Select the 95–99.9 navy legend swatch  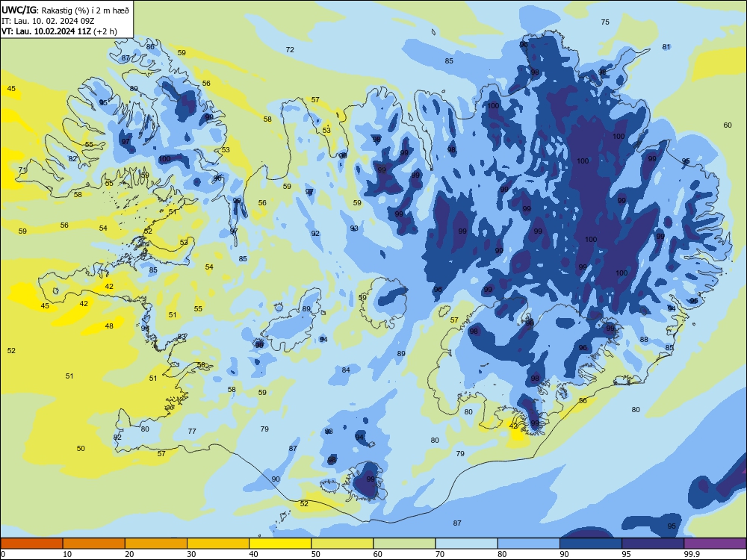click(653, 544)
